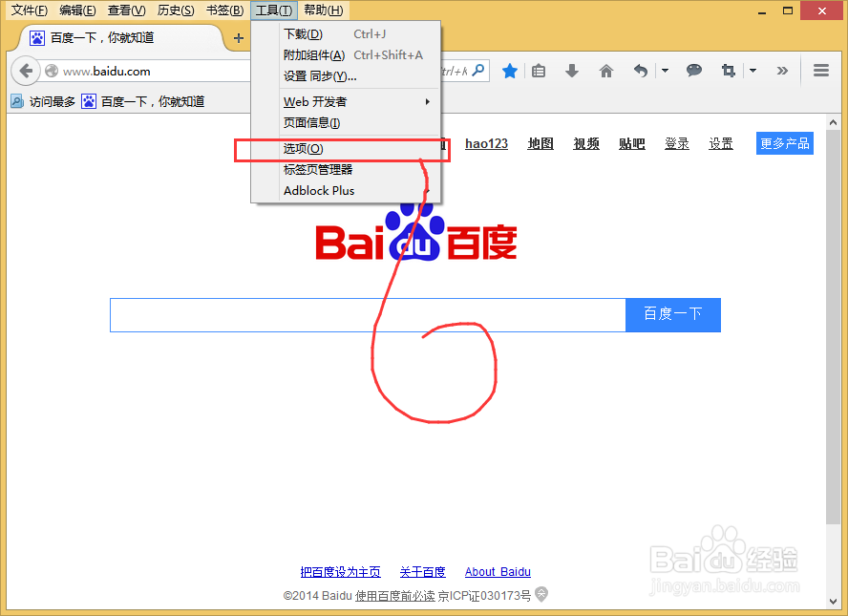The width and height of the screenshot is (848, 616).
Task: Open the hamburger menu button
Action: (x=821, y=71)
